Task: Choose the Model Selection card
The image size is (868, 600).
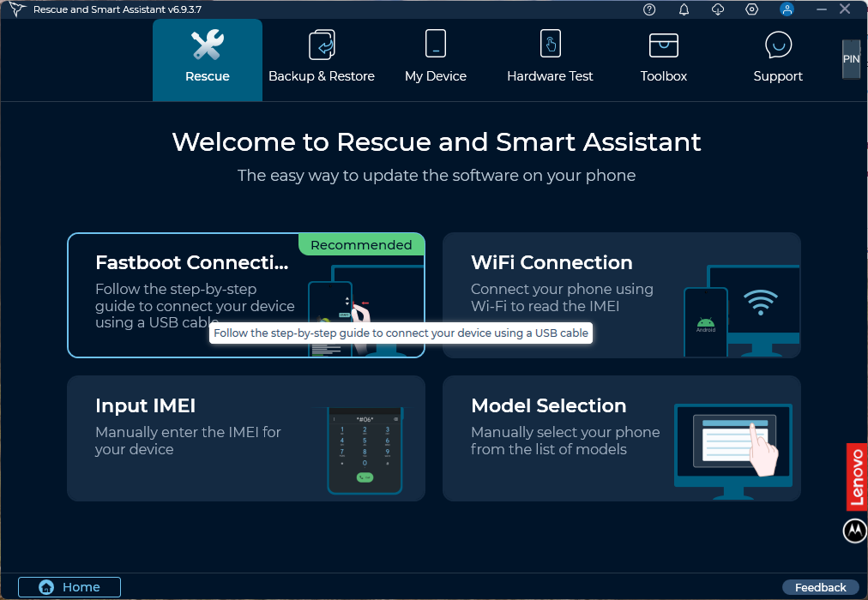Action: [x=622, y=439]
